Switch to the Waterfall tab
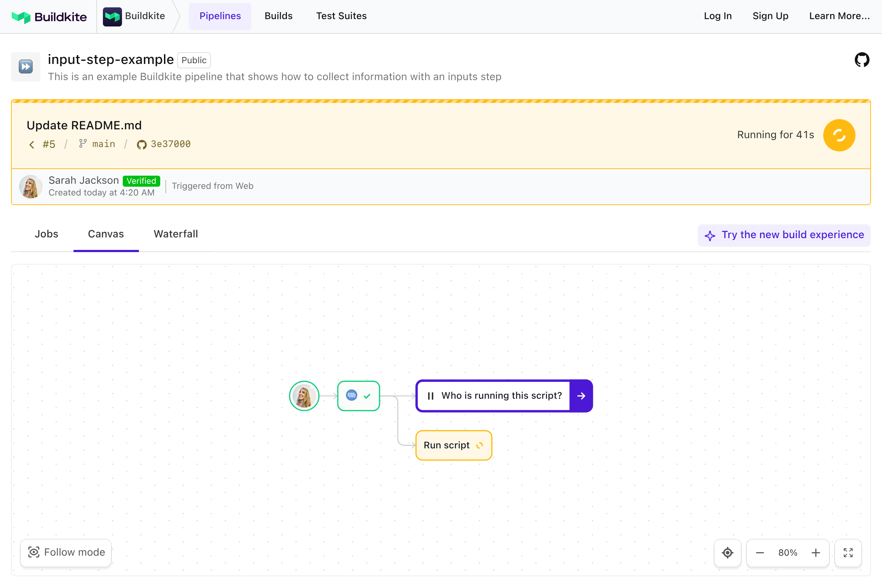 tap(176, 234)
